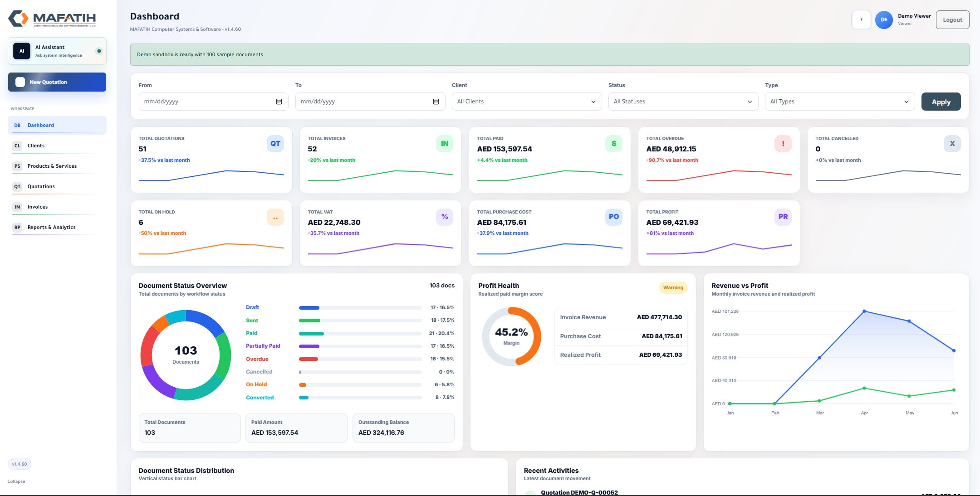The image size is (980, 496).
Task: Open Quotations in the sidebar
Action: [57, 186]
